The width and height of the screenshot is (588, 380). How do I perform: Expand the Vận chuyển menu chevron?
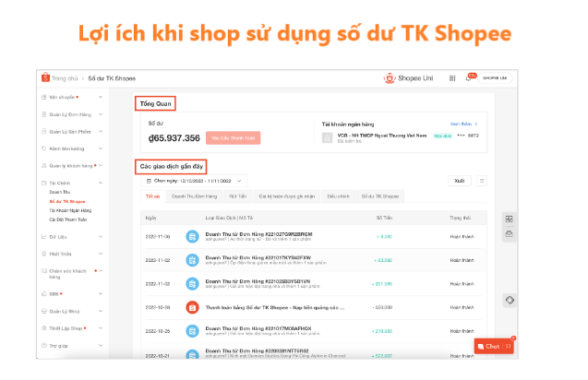[x=101, y=97]
